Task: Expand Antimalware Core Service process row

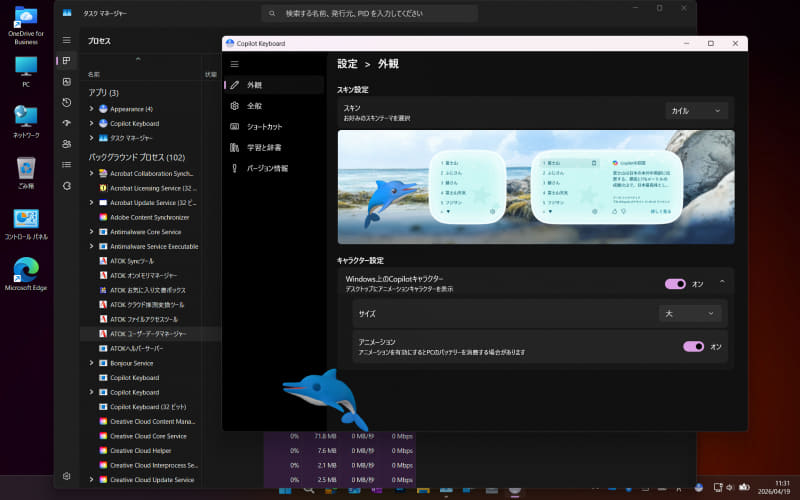Action: [x=91, y=232]
